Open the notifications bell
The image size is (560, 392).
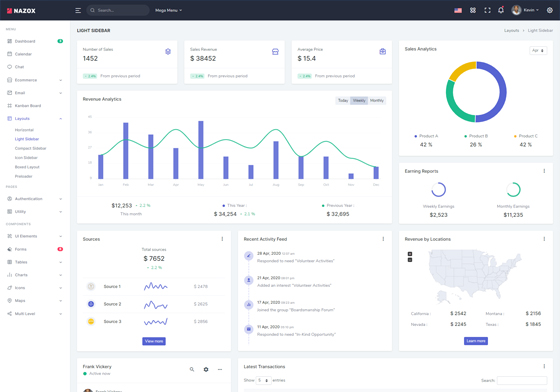coord(501,10)
